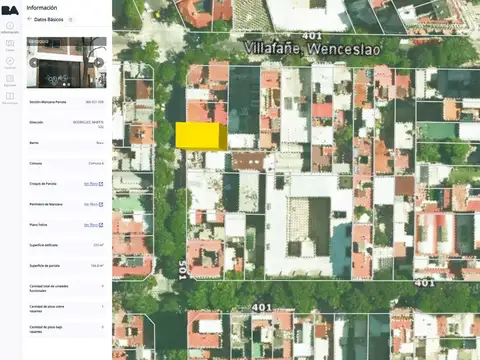480x360 pixels.
Task: Click Cantidad de pisos sobre rasante row
Action: tap(66, 309)
